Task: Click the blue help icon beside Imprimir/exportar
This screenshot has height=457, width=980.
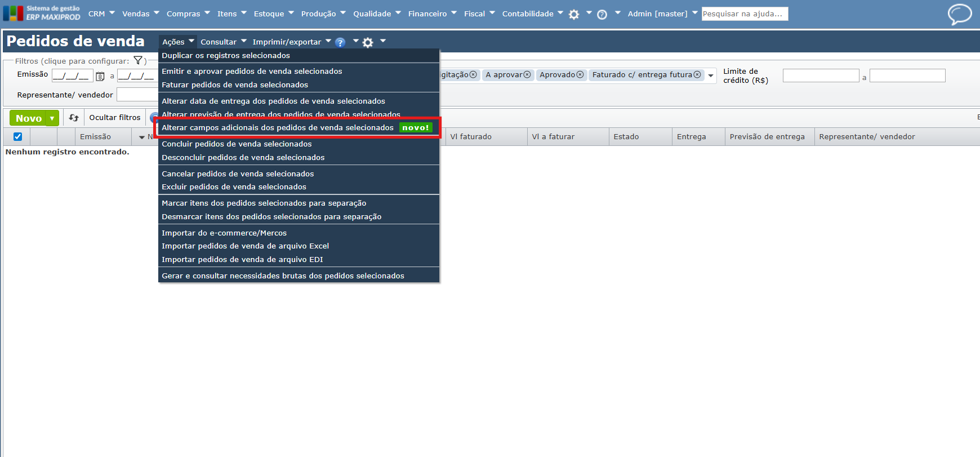Action: click(x=340, y=42)
